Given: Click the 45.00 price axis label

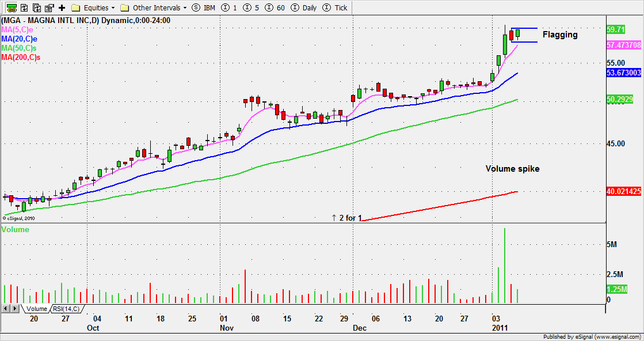Looking at the screenshot, I should click(x=617, y=143).
